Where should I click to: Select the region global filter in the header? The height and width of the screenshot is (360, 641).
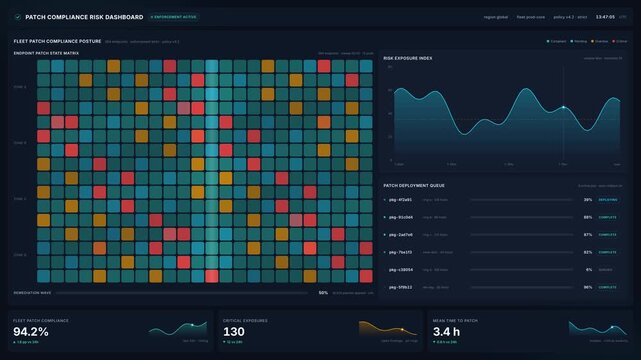click(x=495, y=17)
